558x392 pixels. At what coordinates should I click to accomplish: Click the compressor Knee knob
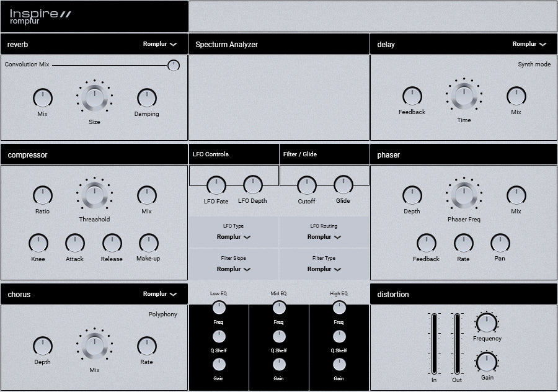click(38, 243)
